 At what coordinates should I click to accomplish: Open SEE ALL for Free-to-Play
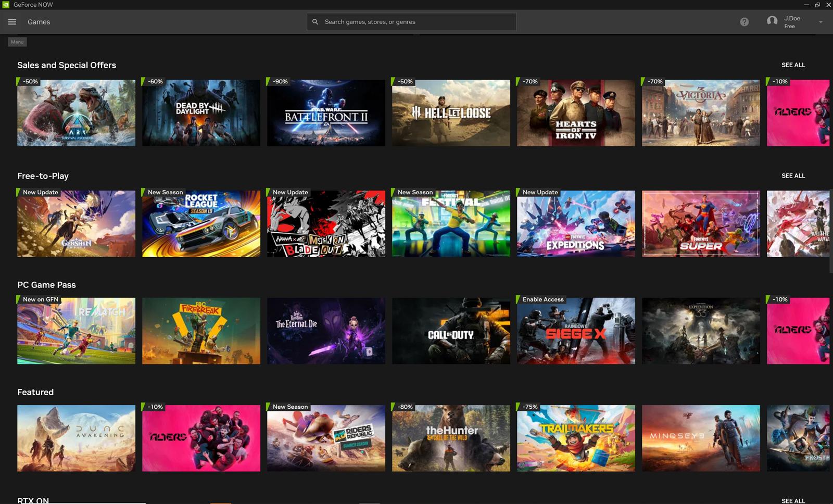(x=793, y=175)
